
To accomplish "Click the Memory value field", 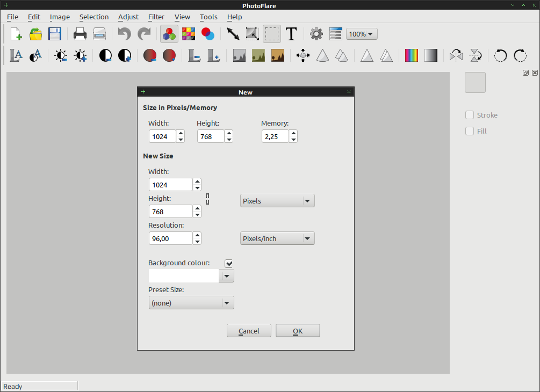I will pos(275,136).
